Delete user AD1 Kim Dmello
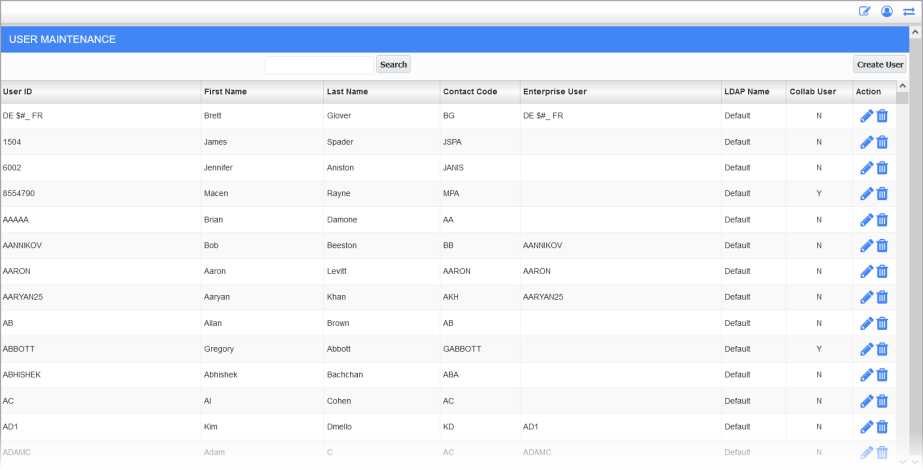 pyautogui.click(x=882, y=427)
